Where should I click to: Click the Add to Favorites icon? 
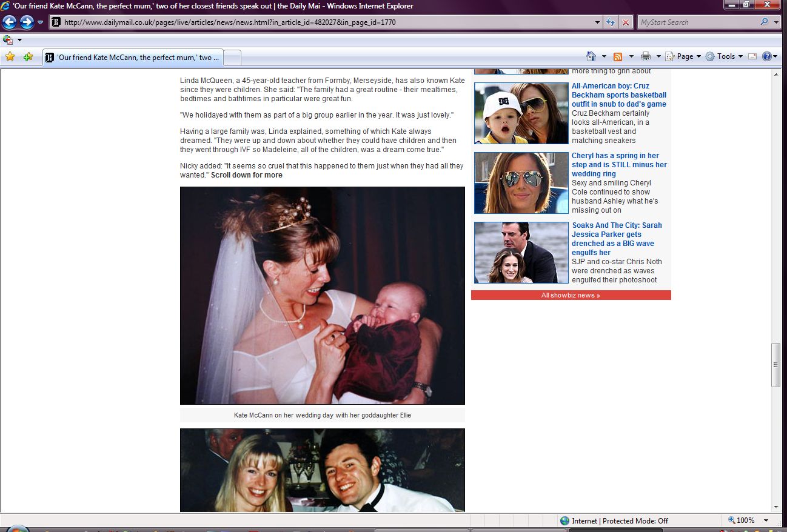[x=28, y=57]
